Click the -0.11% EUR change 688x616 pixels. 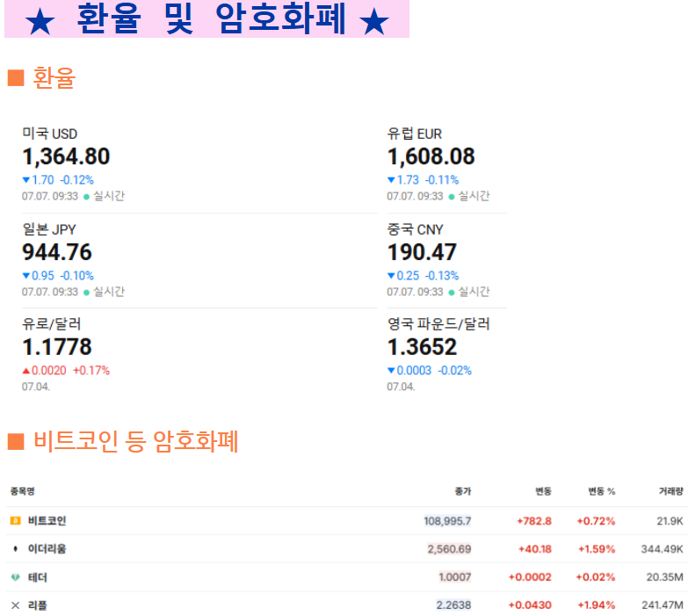(x=442, y=180)
